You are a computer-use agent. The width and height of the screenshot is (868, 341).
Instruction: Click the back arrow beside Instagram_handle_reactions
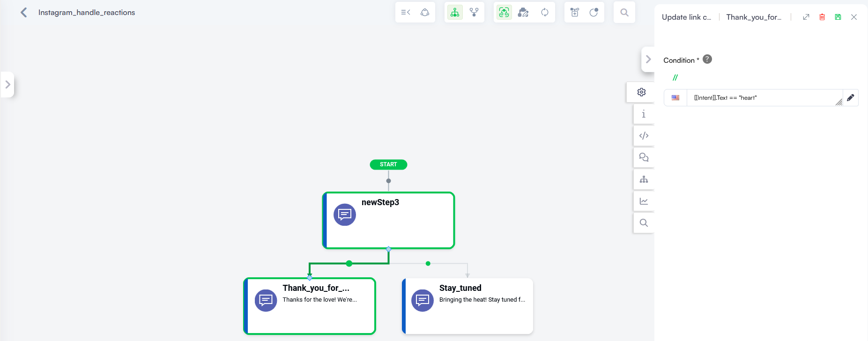pos(24,13)
